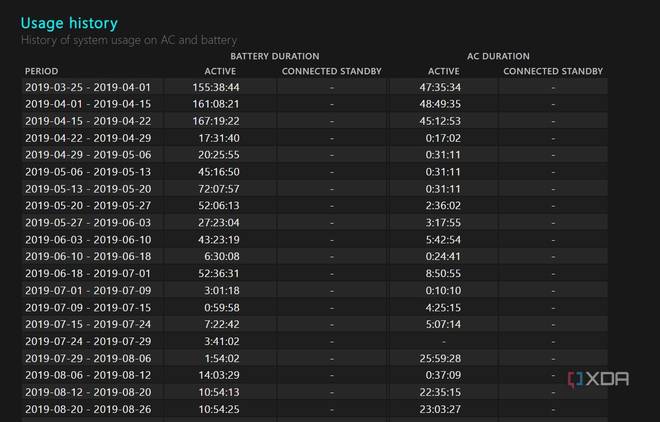Image resolution: width=660 pixels, height=422 pixels.
Task: Click AC active value '0:24:41'
Action: coord(443,256)
